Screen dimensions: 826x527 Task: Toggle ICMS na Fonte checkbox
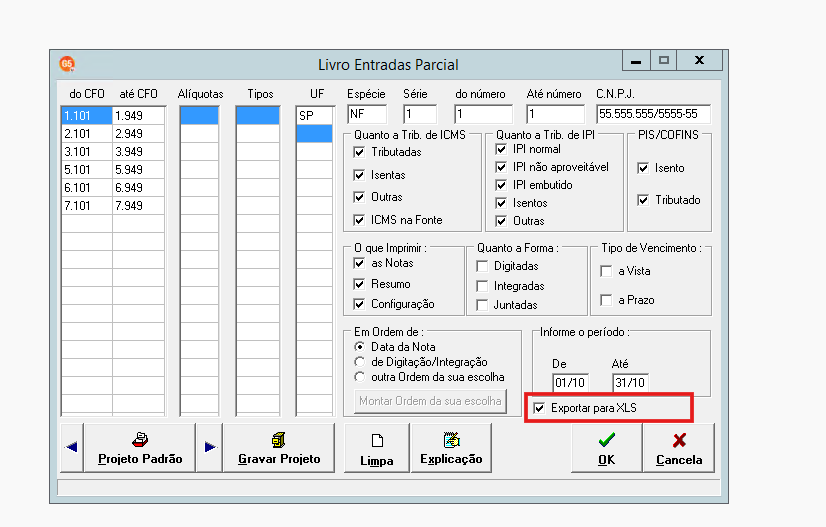click(359, 220)
